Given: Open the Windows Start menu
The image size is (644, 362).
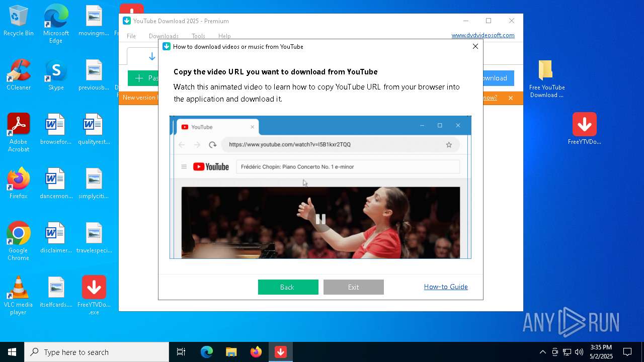Looking at the screenshot, I should pyautogui.click(x=12, y=352).
